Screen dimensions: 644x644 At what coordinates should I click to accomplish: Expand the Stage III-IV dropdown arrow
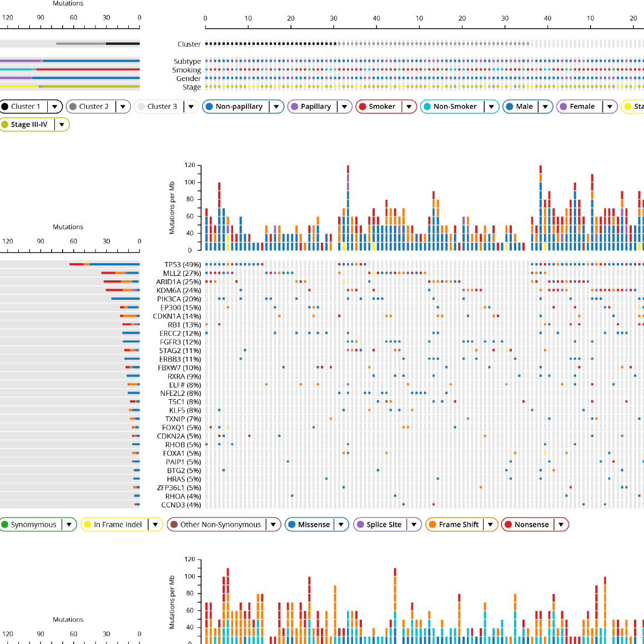tap(62, 125)
